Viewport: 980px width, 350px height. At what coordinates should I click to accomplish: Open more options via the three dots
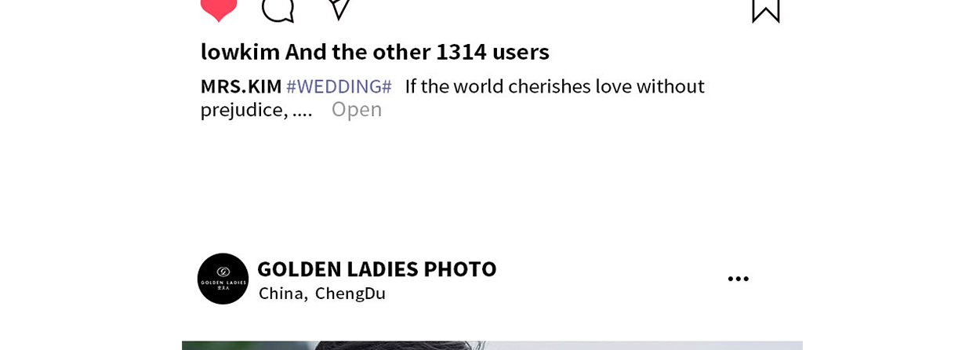(x=738, y=279)
